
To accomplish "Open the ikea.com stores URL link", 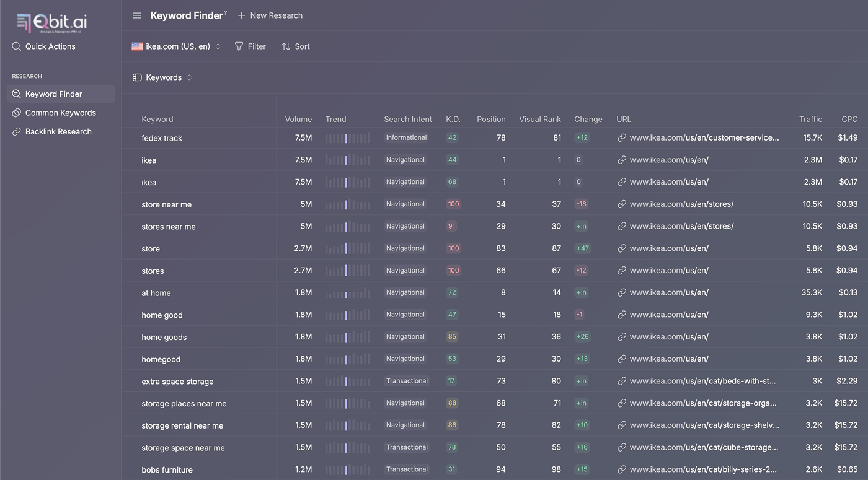I will coord(681,204).
